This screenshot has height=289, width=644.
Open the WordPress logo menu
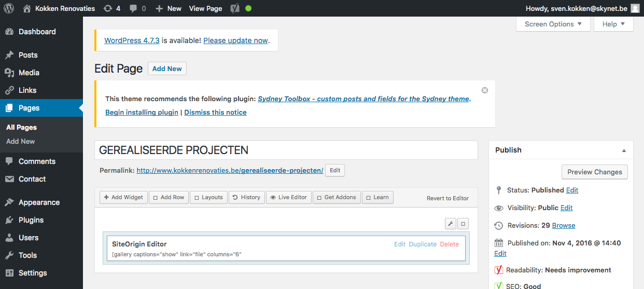coord(9,8)
